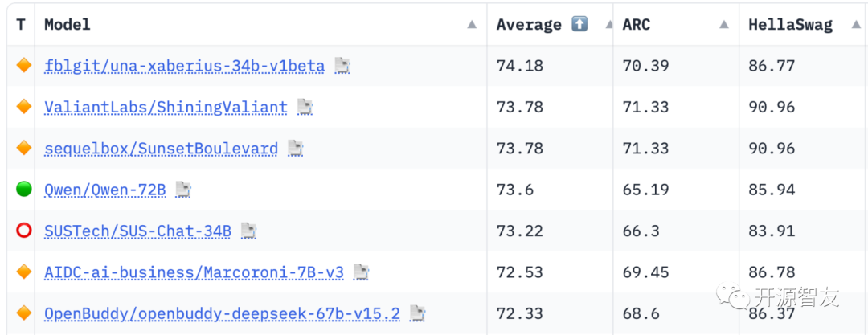
Task: Click the sort arrow in Average column header
Action: tap(600, 25)
